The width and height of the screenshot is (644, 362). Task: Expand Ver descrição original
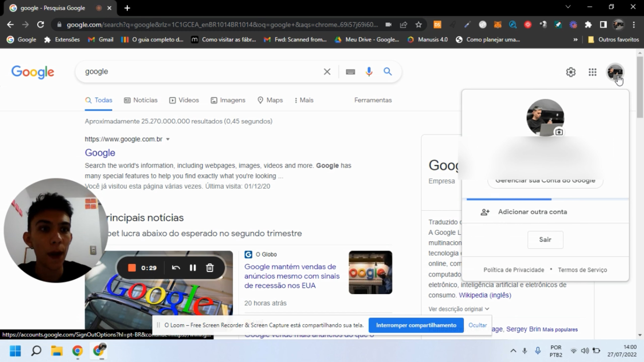point(459,309)
